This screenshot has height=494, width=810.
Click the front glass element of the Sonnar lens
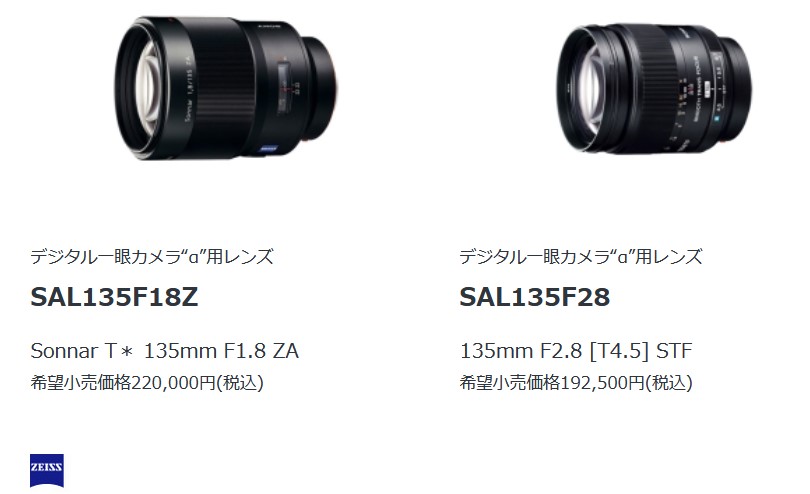coord(146,86)
